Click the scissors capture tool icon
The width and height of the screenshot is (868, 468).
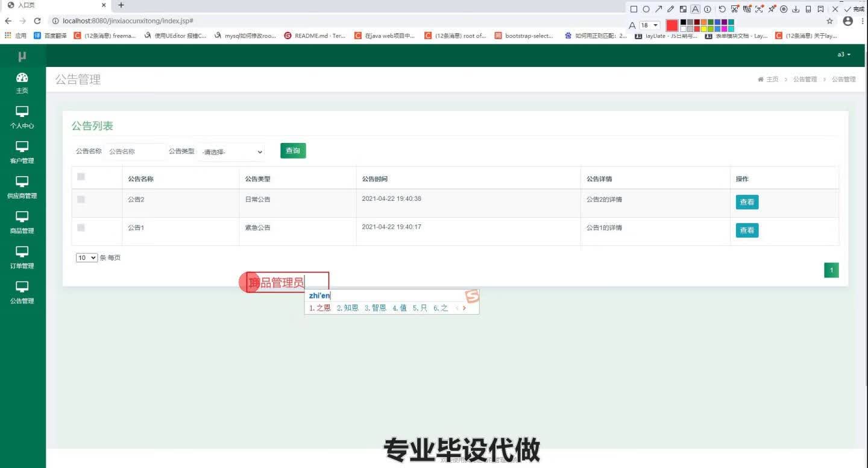(x=735, y=9)
